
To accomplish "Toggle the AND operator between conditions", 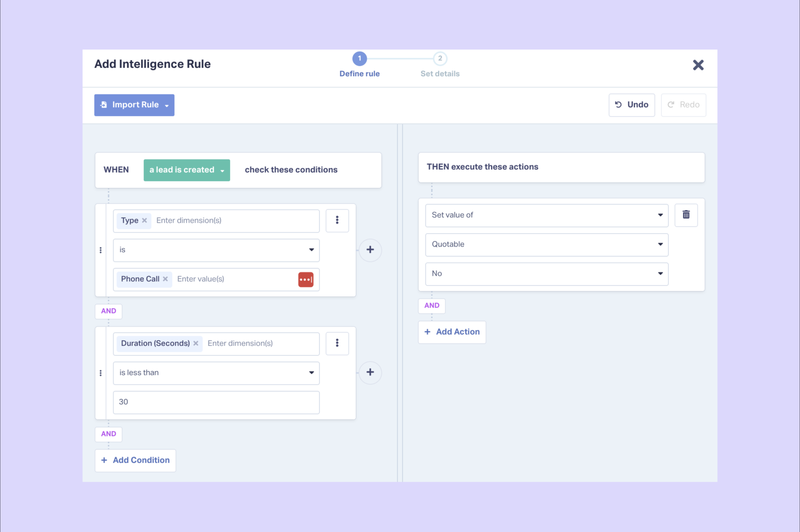I will click(x=109, y=311).
